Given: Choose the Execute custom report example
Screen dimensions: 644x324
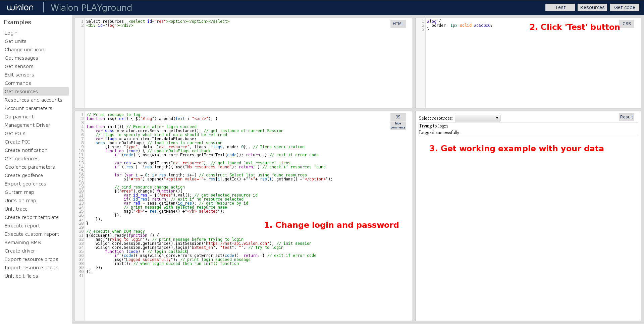Looking at the screenshot, I should pyautogui.click(x=32, y=234).
